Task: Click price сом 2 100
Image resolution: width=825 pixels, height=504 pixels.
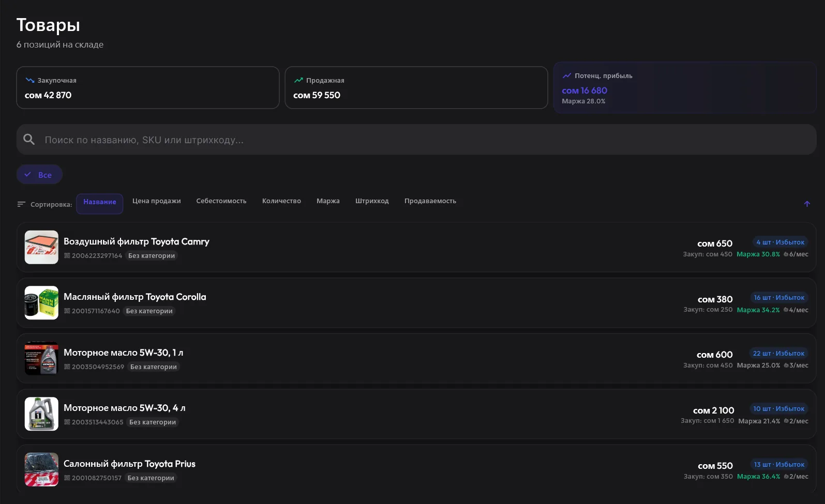Action: tap(714, 410)
